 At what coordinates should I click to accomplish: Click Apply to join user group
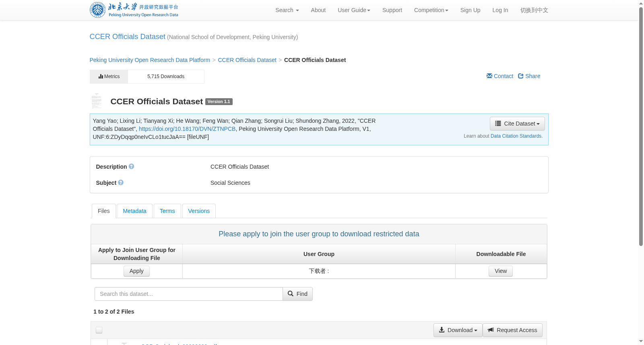click(136, 271)
